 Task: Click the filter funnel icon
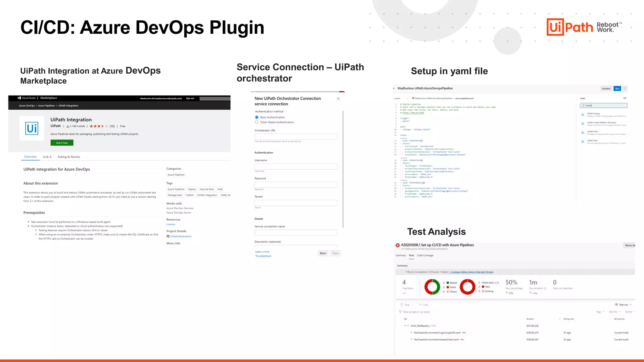click(400, 312)
